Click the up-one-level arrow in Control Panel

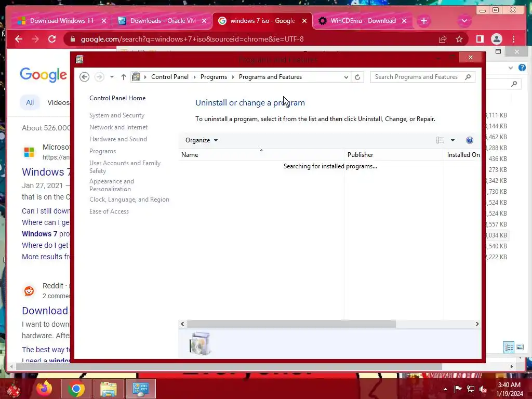click(124, 77)
